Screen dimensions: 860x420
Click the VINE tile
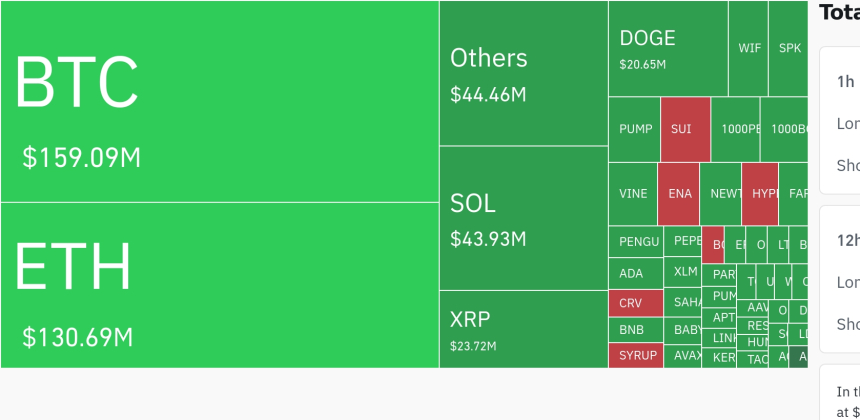633,194
